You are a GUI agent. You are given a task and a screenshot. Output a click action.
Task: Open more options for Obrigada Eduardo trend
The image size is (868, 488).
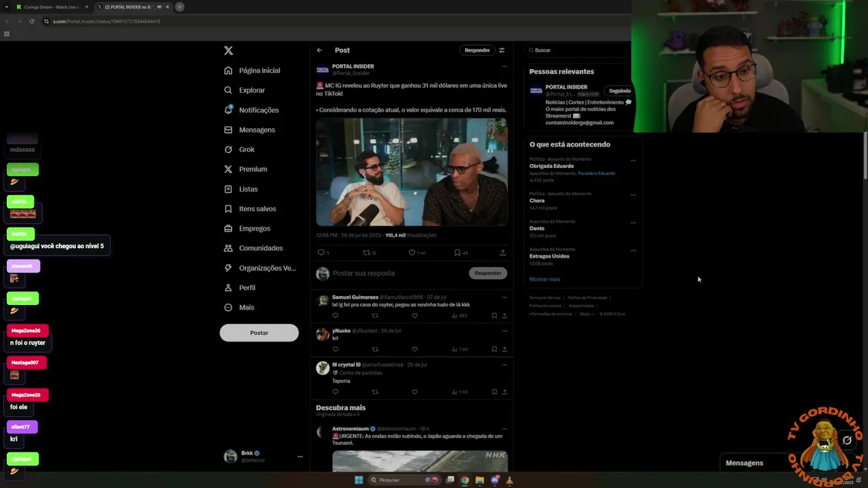(633, 161)
